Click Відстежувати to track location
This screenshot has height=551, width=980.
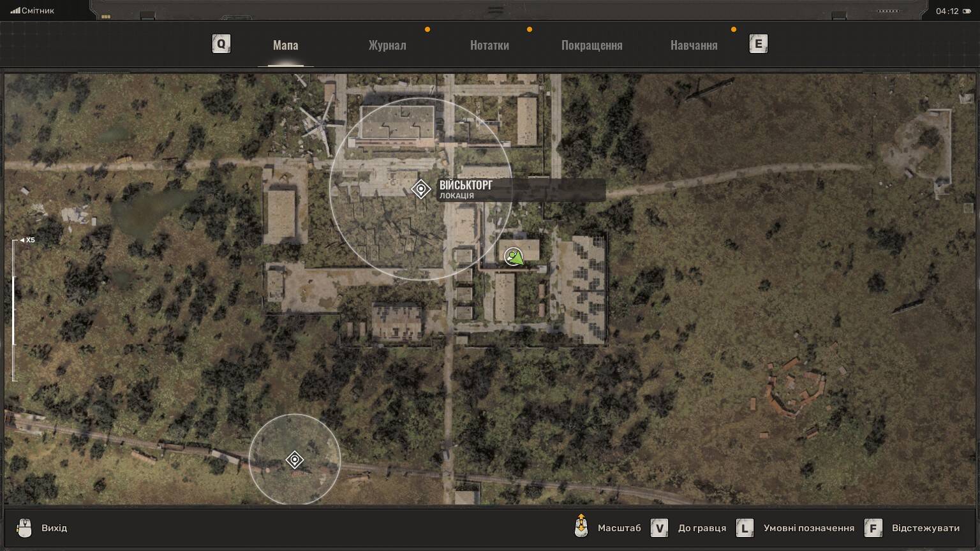pos(926,528)
